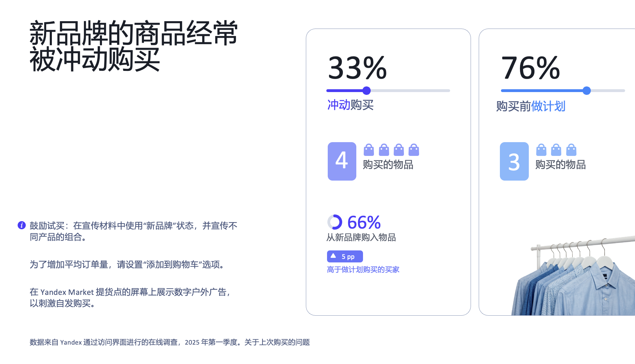Click the purple number 4 tile
The image size is (635, 364).
(342, 161)
